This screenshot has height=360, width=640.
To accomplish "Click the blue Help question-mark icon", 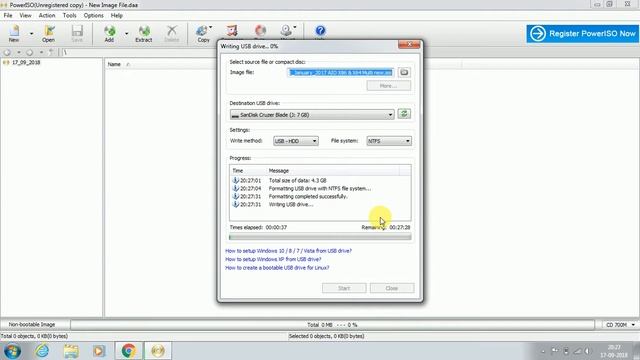I will [320, 31].
